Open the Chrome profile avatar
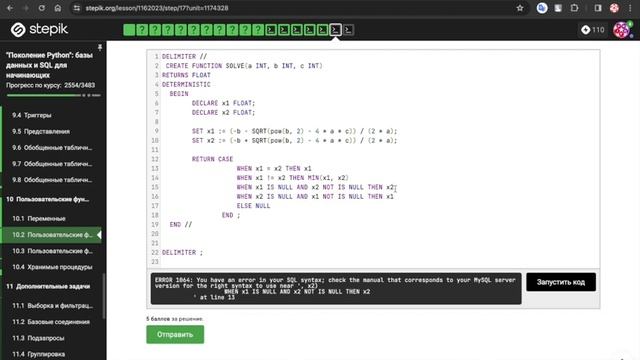Screen dimensions: 640x360 614,8
